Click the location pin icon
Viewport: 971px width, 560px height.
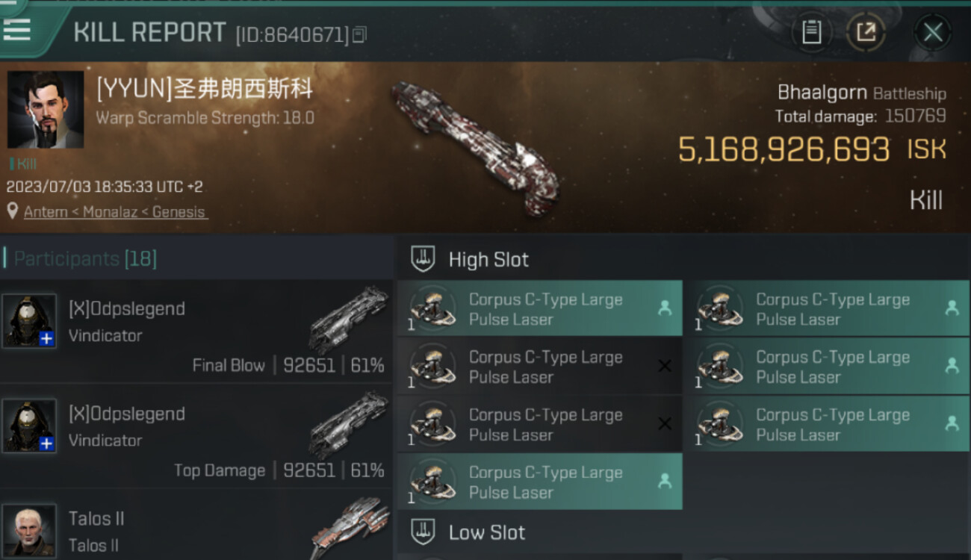click(x=12, y=211)
